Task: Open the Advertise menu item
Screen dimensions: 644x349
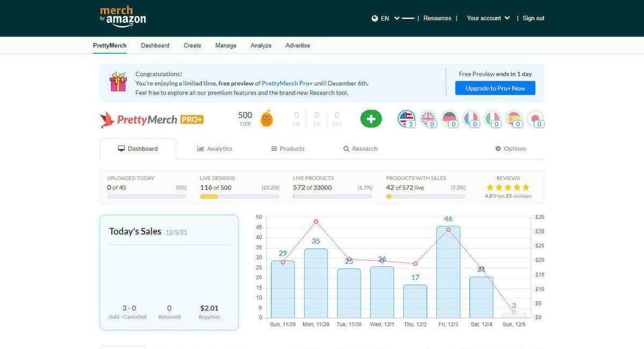Action: click(298, 46)
